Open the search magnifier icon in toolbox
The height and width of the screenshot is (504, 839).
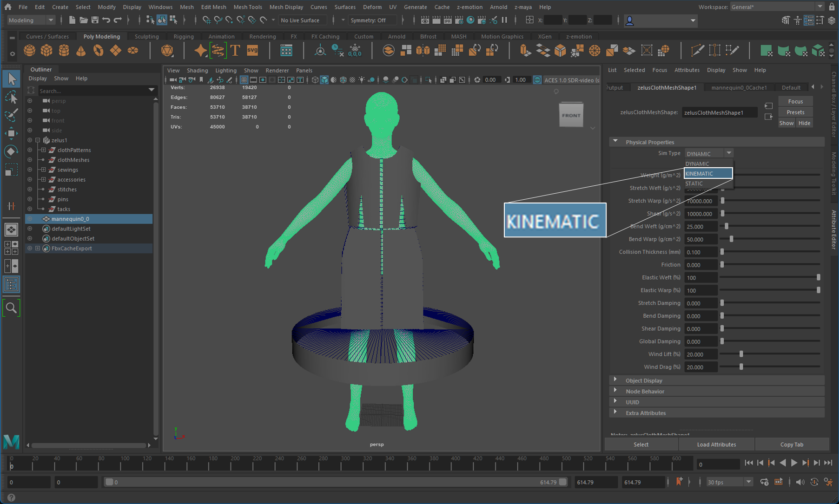click(12, 308)
